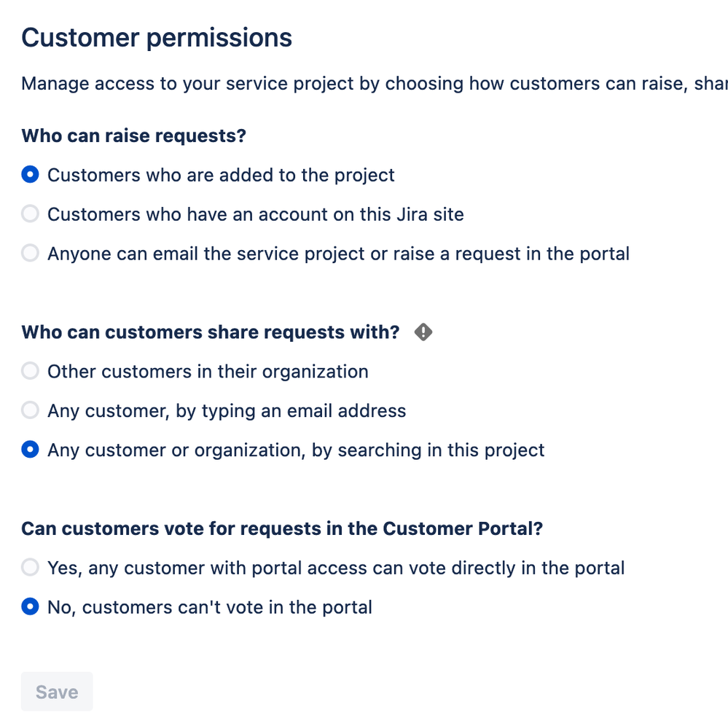Click label text 'by searching in this project'

[x=428, y=450]
